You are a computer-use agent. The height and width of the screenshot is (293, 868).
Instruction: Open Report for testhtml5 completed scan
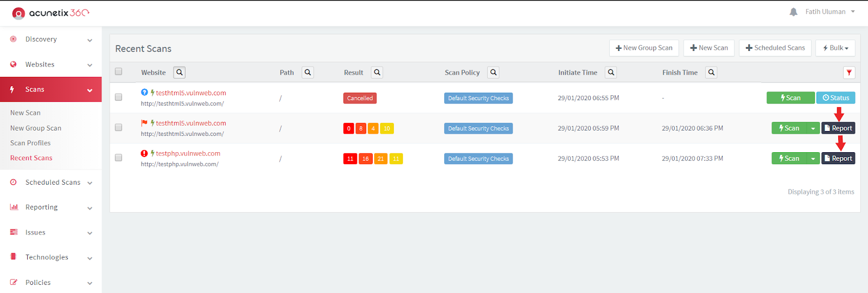pos(838,128)
